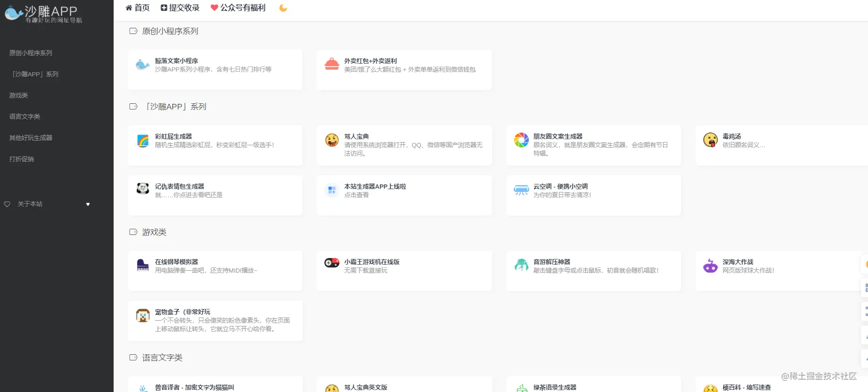The image size is (868, 392).
Task: Click the whale icon of 鲸落文案小程序
Action: click(143, 65)
